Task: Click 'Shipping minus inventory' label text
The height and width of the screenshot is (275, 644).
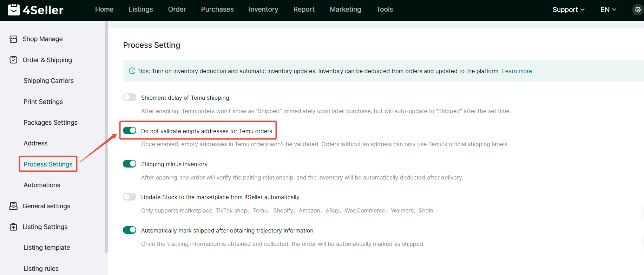Action: [174, 164]
